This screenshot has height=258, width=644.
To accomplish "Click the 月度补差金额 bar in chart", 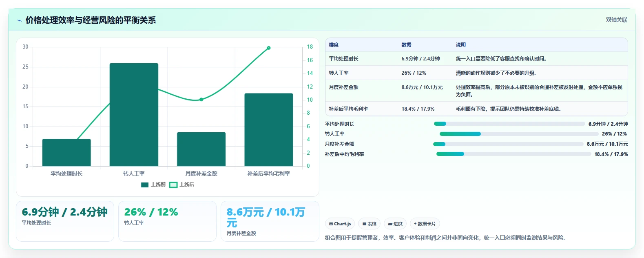I will point(201,149).
